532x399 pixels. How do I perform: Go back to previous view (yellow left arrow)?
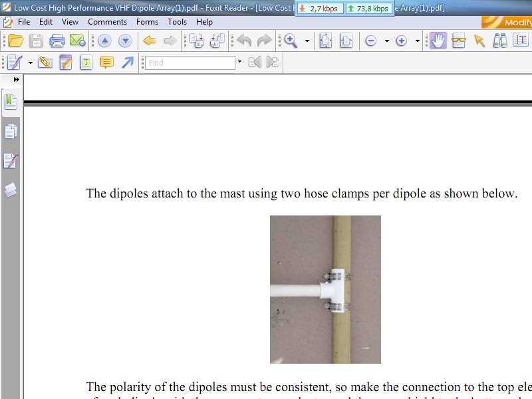(150, 41)
